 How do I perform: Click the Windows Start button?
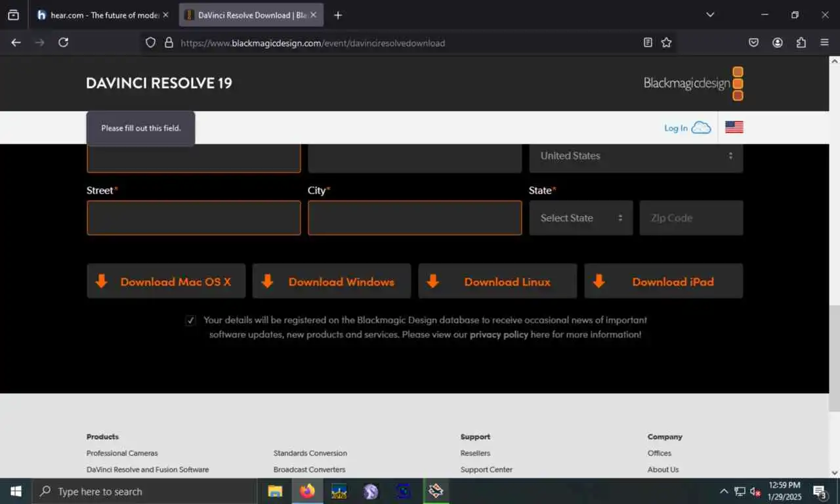16,491
